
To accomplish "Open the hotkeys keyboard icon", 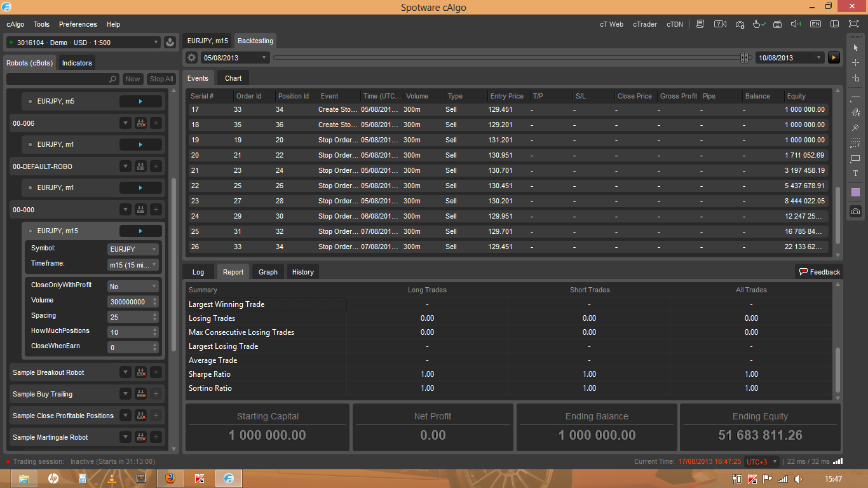I will 777,24.
